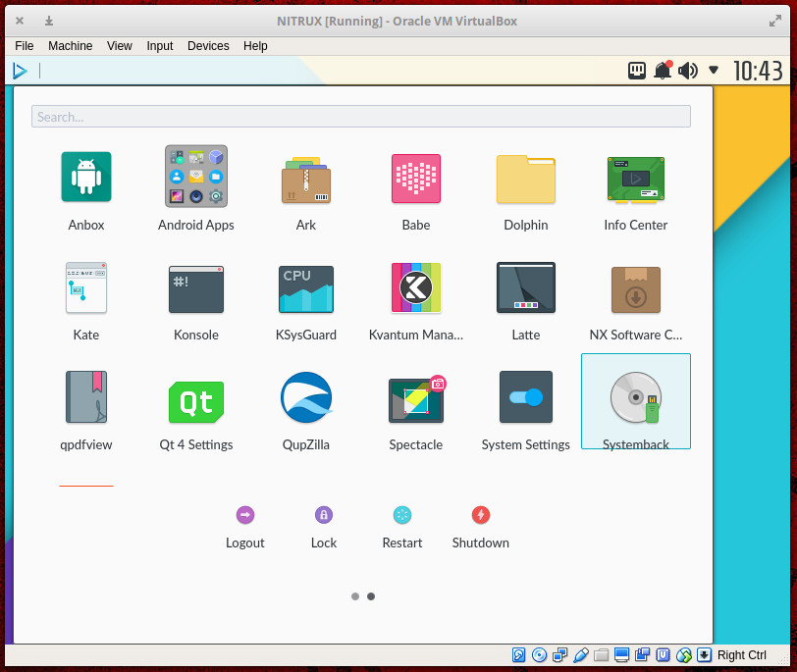
Task: Open the Android Apps folder
Action: 196,178
